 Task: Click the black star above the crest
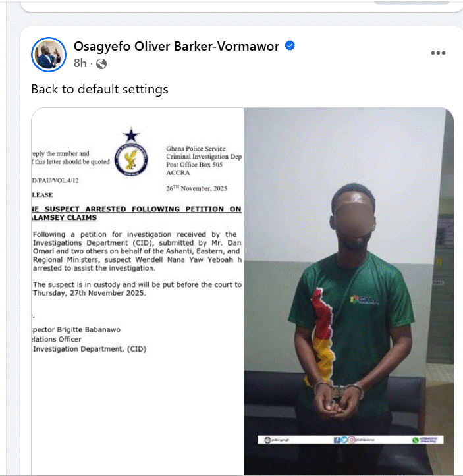coord(131,135)
